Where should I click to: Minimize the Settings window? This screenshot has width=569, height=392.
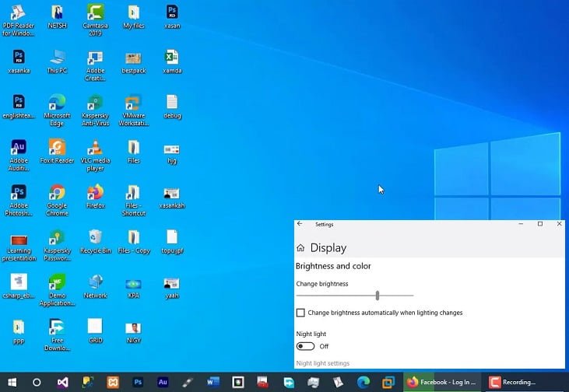click(521, 224)
